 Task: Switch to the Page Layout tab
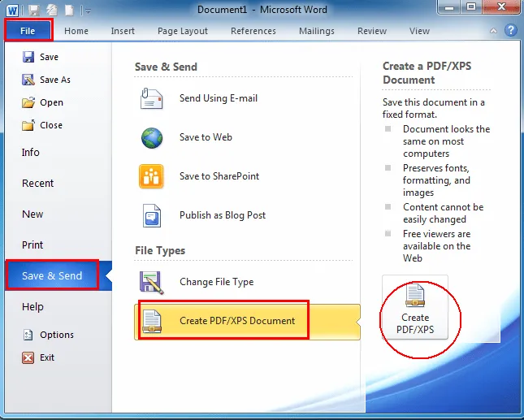click(x=183, y=31)
